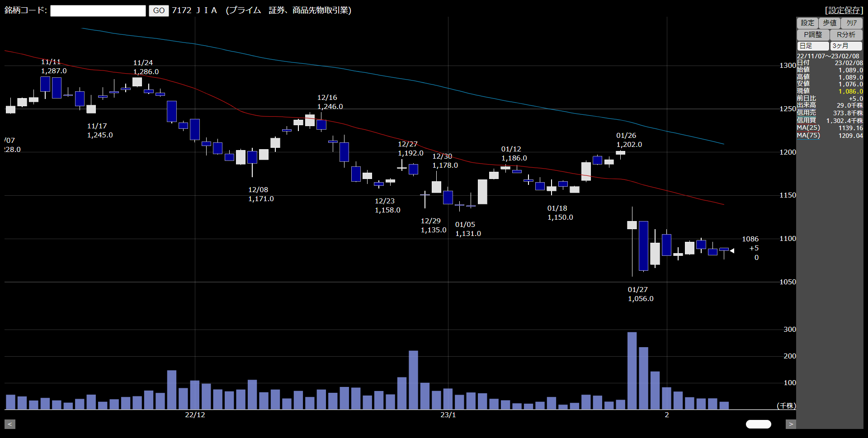
Task: Click the 歩値 button
Action: 830,23
